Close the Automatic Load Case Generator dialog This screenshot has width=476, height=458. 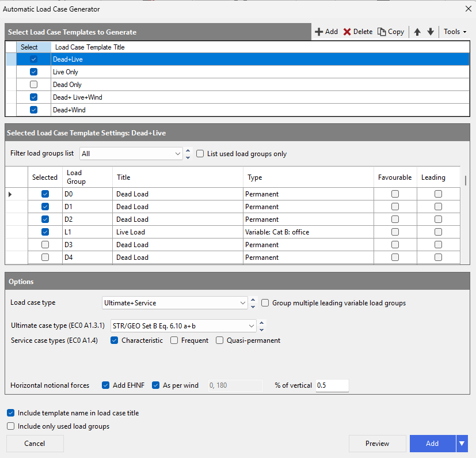(467, 9)
